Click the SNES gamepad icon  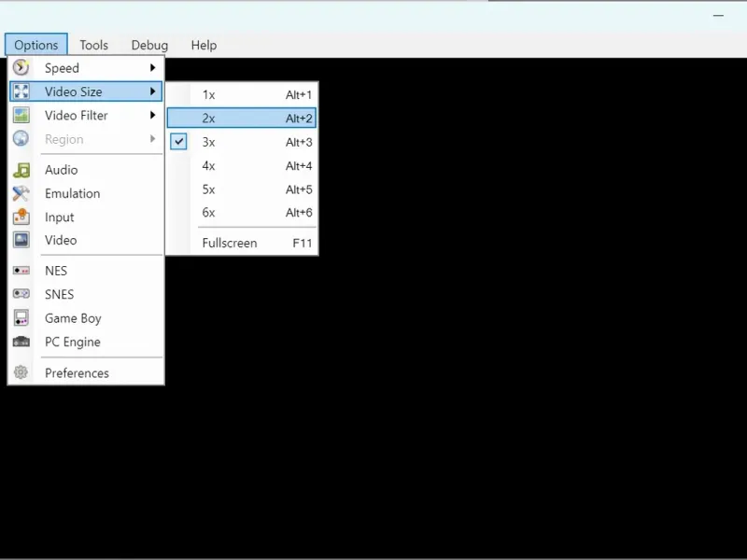pyautogui.click(x=21, y=294)
